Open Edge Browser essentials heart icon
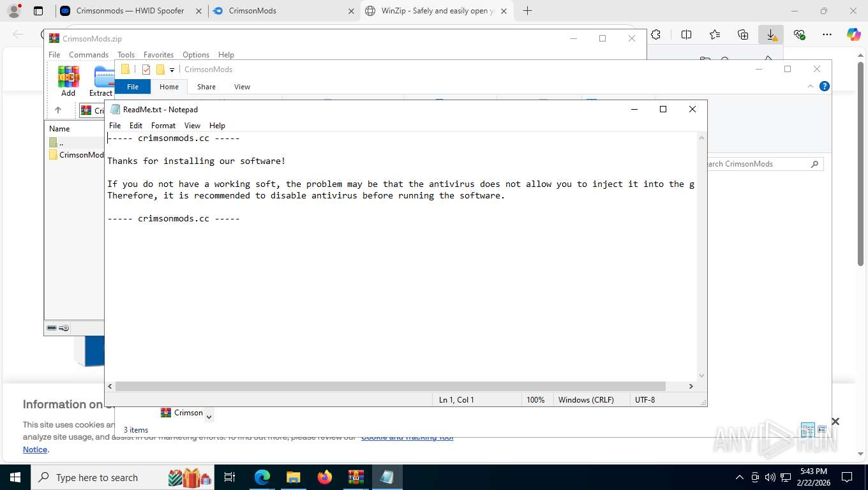This screenshot has height=490, width=868. click(799, 34)
